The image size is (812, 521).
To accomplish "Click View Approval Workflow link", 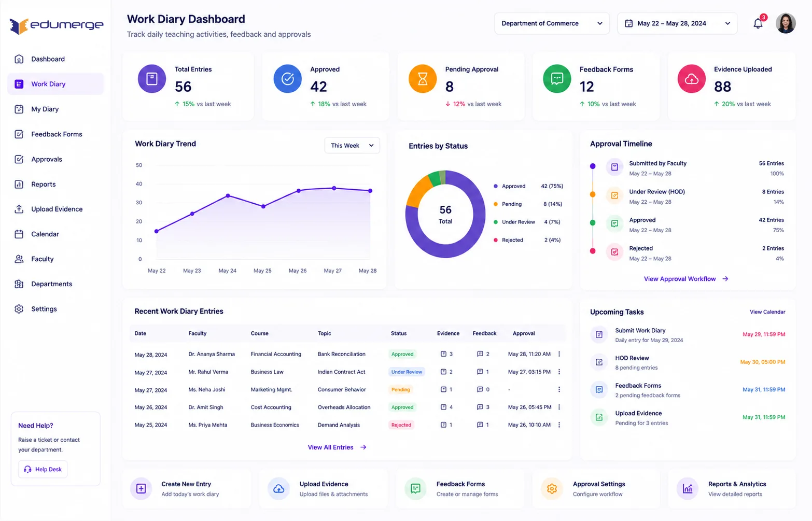I will 686,279.
